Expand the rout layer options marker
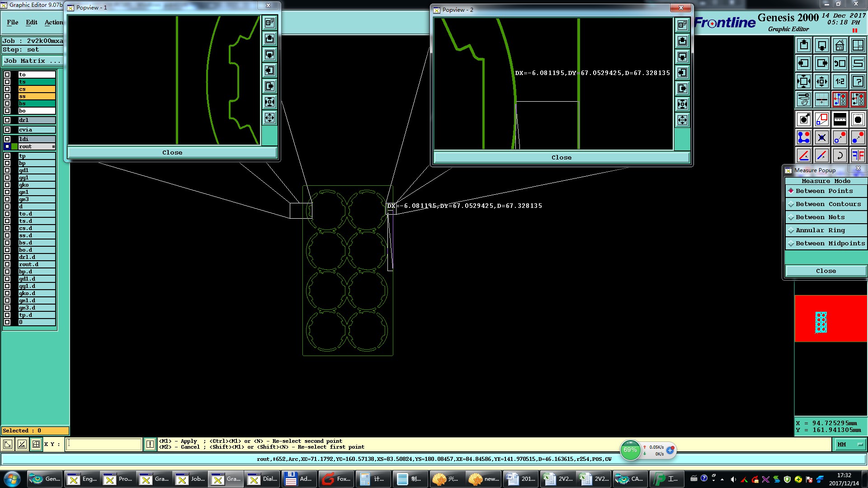Viewport: 868px width, 488px height. 53,147
